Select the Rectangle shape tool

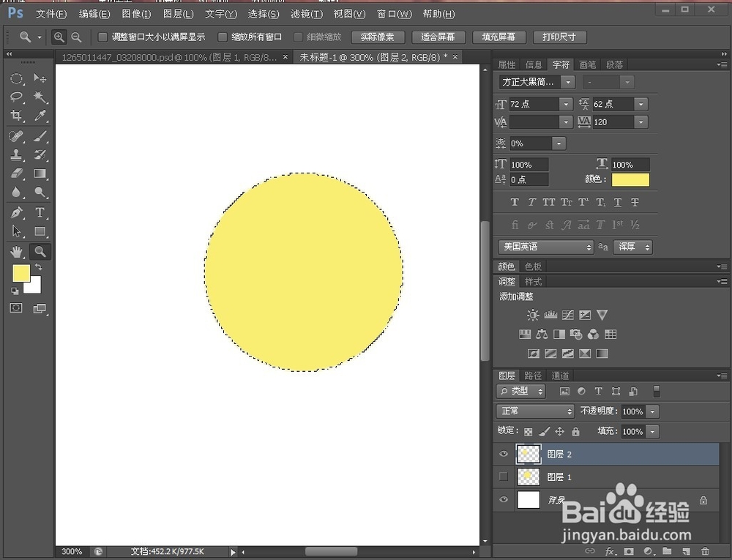40,231
